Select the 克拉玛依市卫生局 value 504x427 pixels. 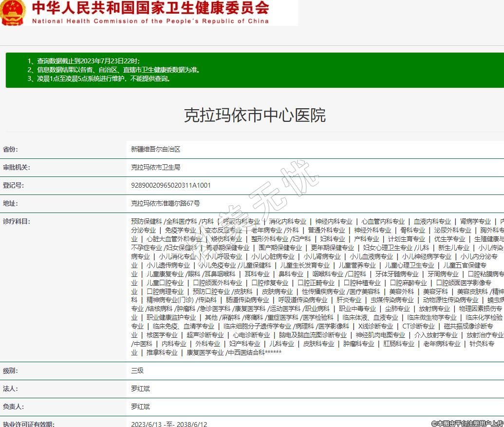pyautogui.click(x=155, y=168)
